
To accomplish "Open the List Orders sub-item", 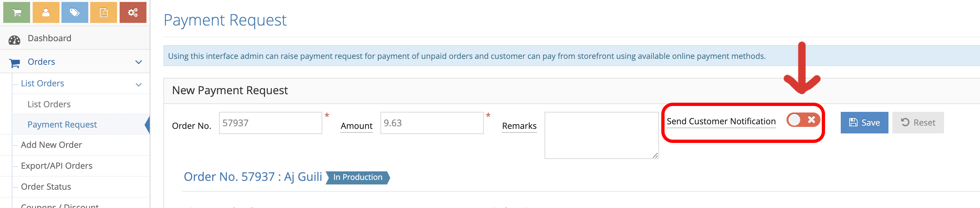I will point(49,104).
